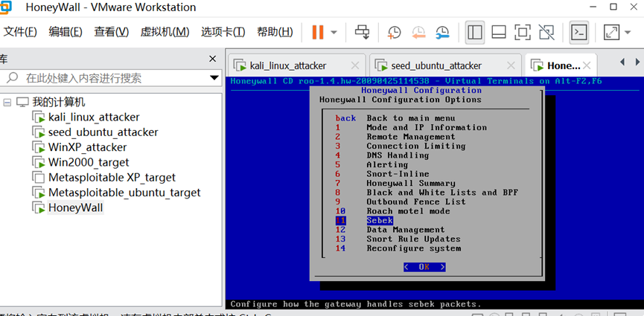The height and width of the screenshot is (316, 644).
Task: Select Metasploitable XP_target in the library
Action: 112,178
